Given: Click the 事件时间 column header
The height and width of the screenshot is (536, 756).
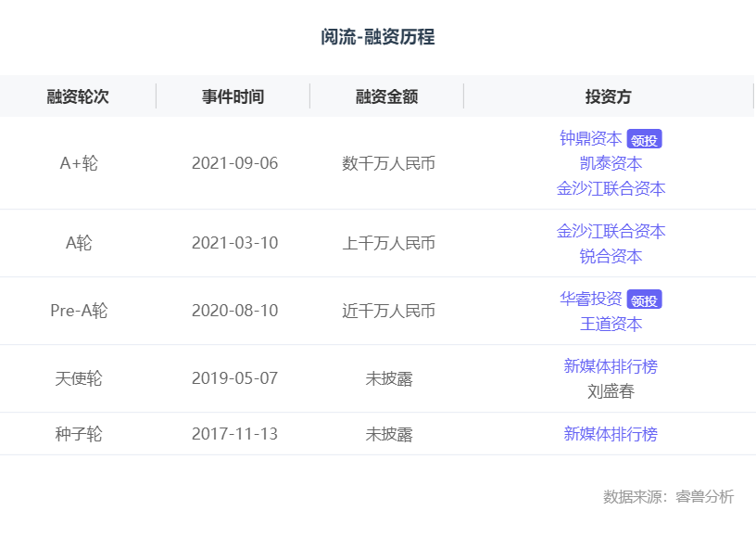Looking at the screenshot, I should [x=233, y=96].
